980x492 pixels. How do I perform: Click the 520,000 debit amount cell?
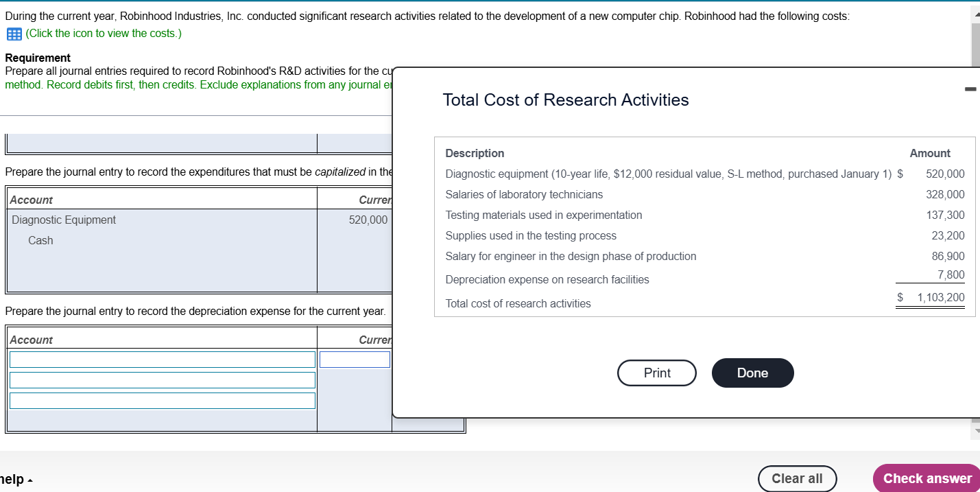tap(368, 220)
